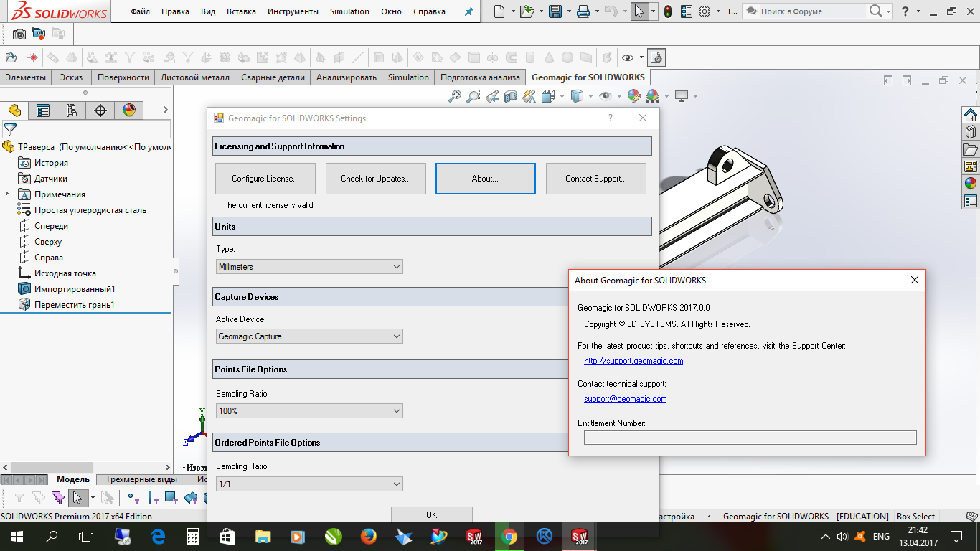Open the Active Device Geomagic Capture dropdown
Image resolution: width=980 pixels, height=551 pixels.
(x=309, y=336)
